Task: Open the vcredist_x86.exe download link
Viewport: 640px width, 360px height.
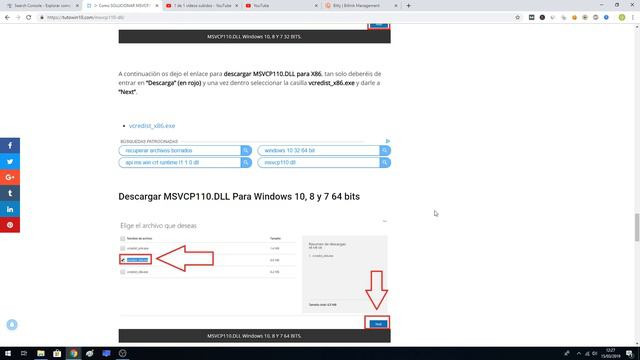Action: [152, 126]
